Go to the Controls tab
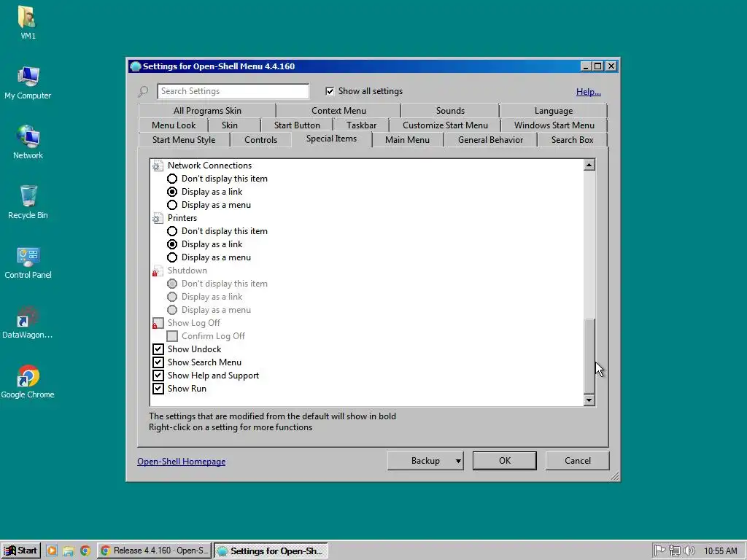Viewport: 747px width, 560px height. (260, 140)
